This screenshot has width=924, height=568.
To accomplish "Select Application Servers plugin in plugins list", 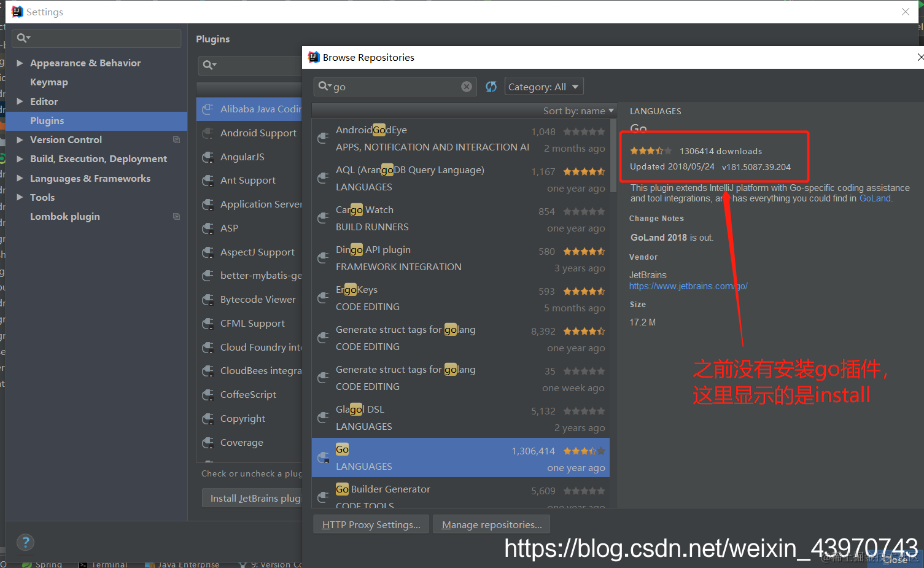I will 249,204.
